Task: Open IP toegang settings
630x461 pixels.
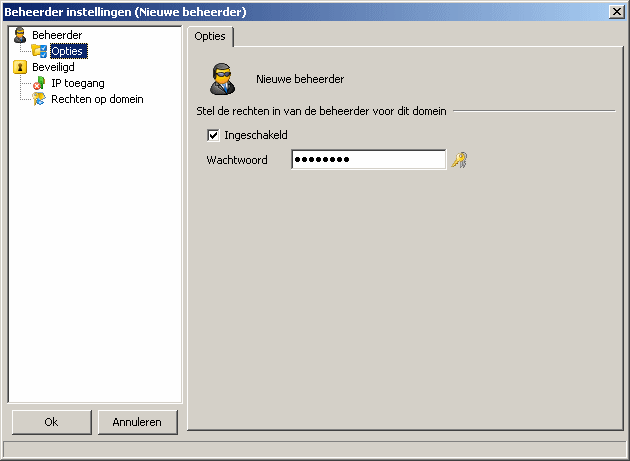Action: coord(78,83)
